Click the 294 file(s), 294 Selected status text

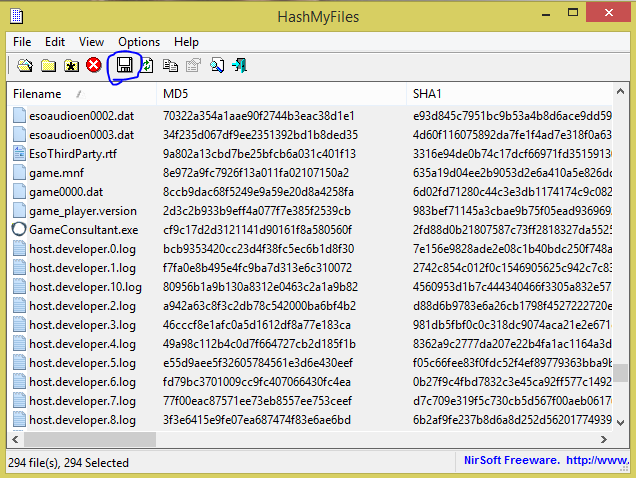[69, 463]
